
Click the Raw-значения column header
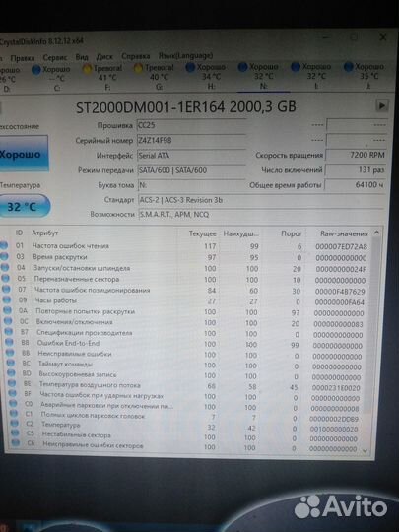click(x=344, y=233)
